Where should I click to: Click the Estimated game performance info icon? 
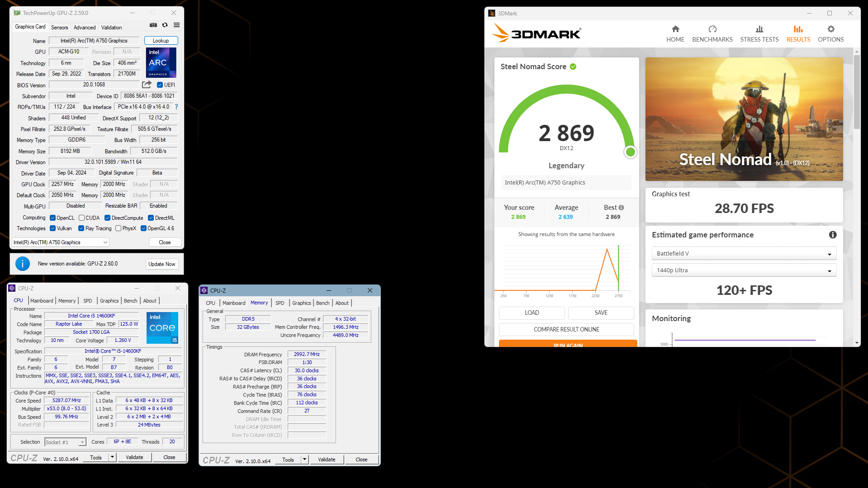pos(833,235)
